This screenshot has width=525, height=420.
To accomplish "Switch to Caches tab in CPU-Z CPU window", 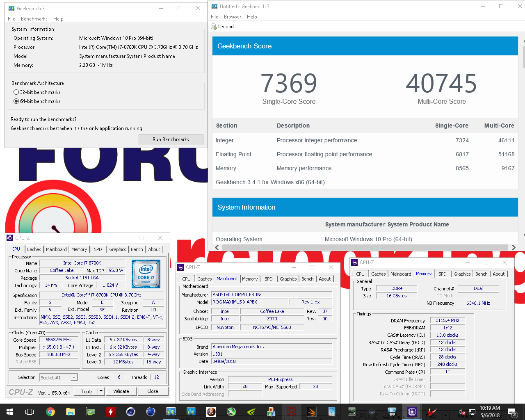I will (34, 249).
